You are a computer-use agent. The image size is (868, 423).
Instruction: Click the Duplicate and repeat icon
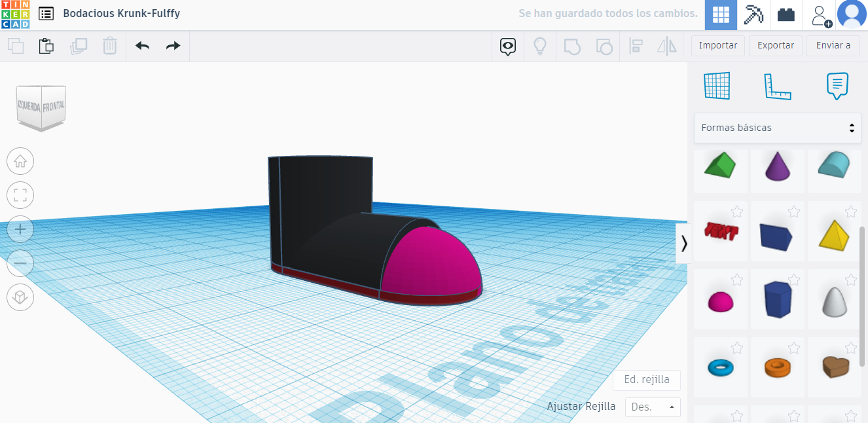[x=79, y=46]
